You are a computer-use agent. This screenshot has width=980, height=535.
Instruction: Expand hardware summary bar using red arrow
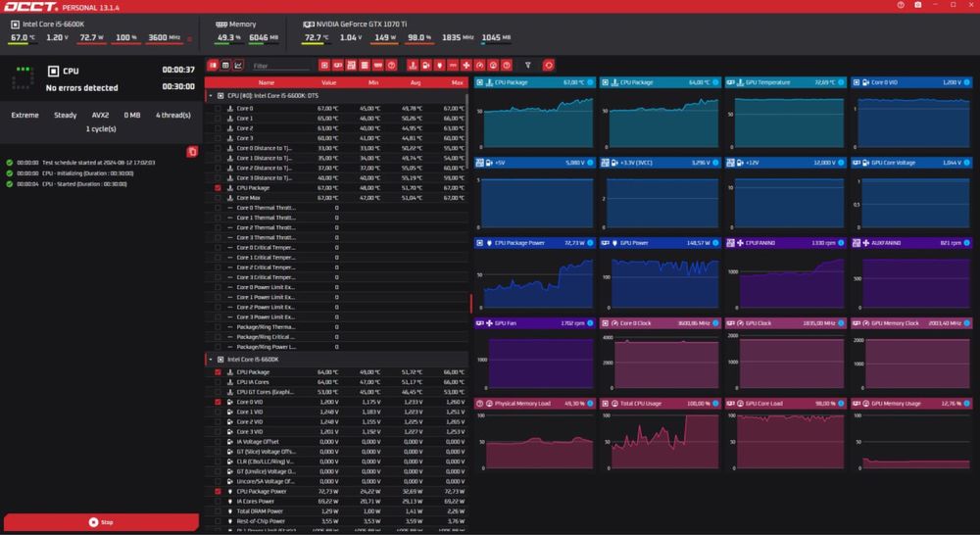click(x=188, y=39)
